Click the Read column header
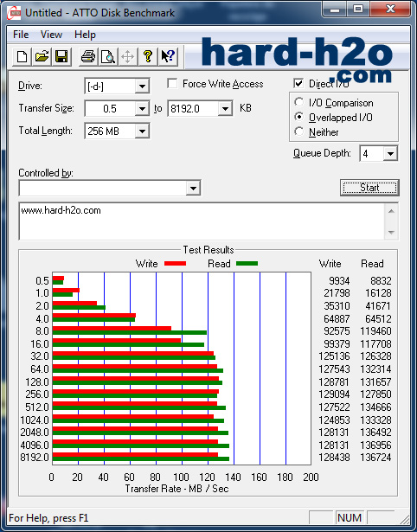This screenshot has width=417, height=532. (x=372, y=264)
